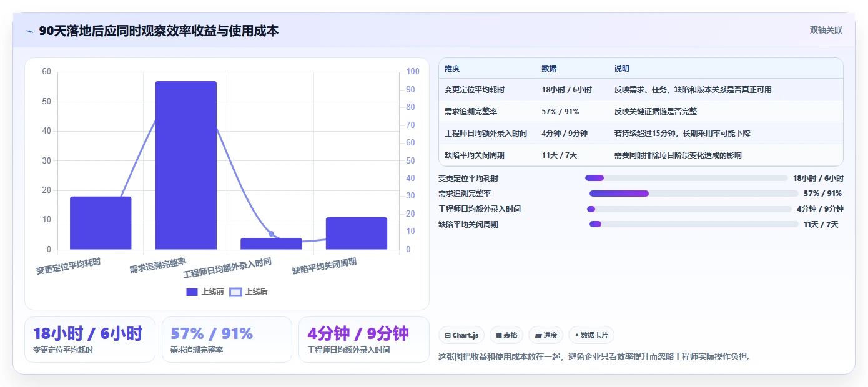Screen dimensions: 868x387
Task: Click the 表格 chip
Action: click(x=506, y=335)
